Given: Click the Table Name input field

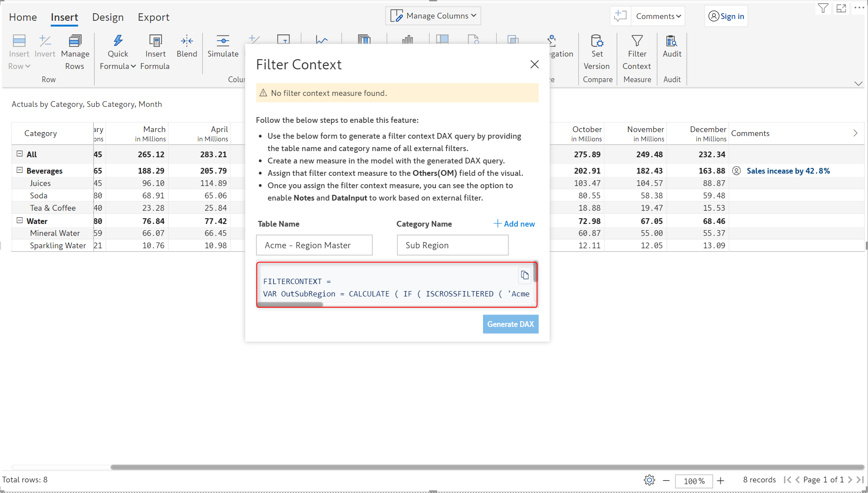Looking at the screenshot, I should (314, 245).
